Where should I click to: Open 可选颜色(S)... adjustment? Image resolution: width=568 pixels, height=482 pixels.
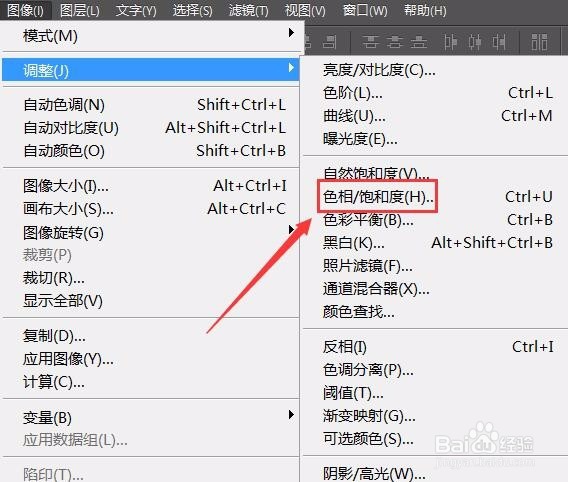[435, 439]
